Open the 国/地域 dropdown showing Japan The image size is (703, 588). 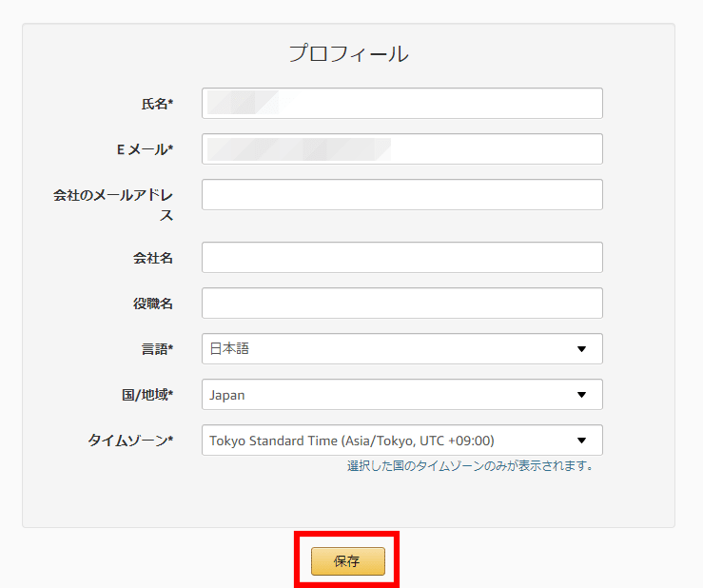coord(402,394)
